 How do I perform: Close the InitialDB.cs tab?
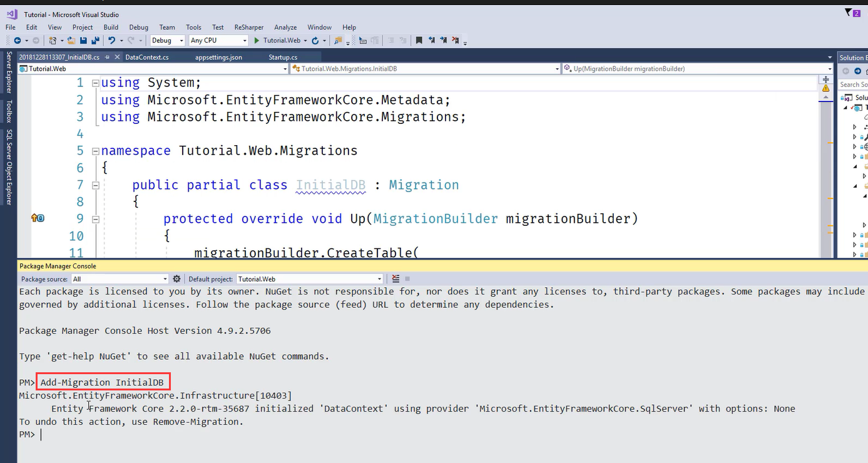117,57
